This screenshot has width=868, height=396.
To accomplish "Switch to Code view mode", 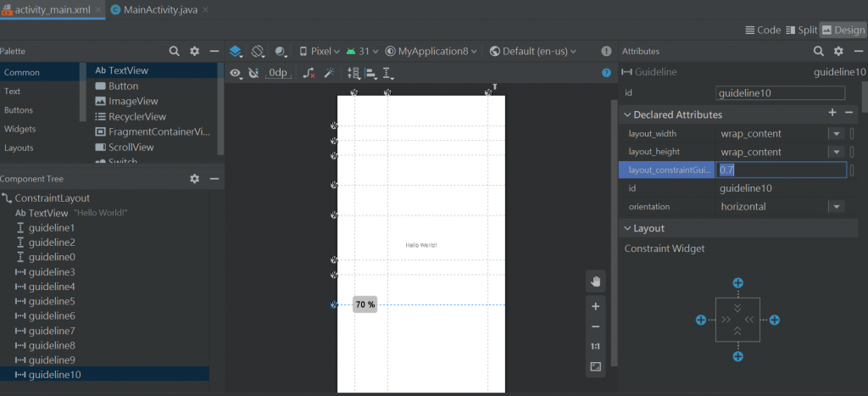I will pyautogui.click(x=763, y=30).
